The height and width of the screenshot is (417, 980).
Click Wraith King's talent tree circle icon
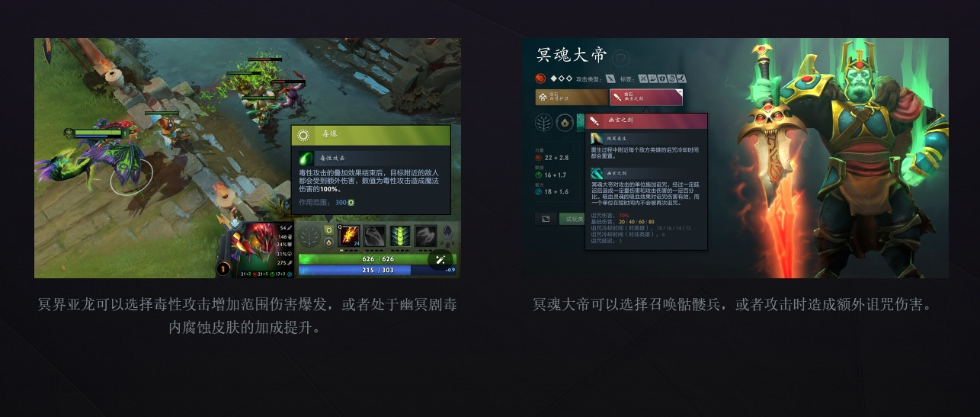pos(545,122)
